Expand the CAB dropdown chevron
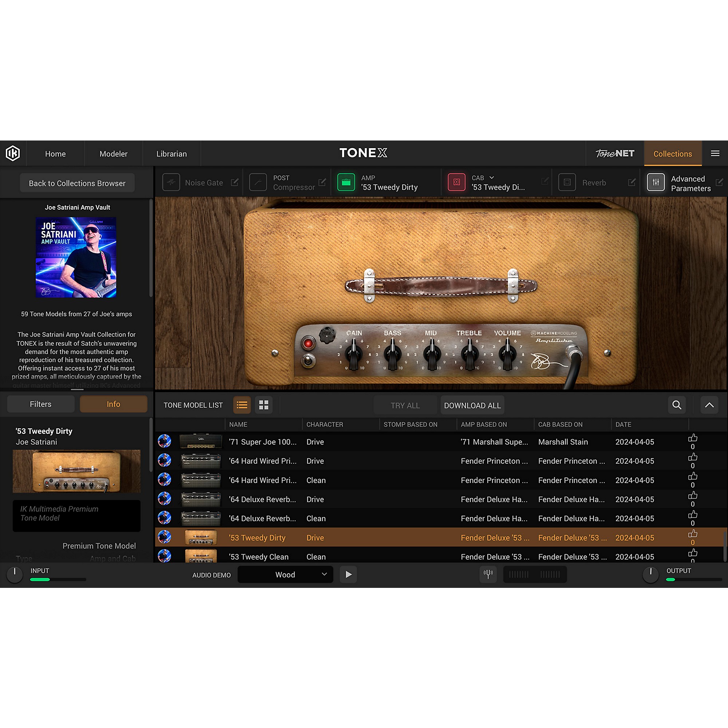This screenshot has width=728, height=728. (x=491, y=178)
